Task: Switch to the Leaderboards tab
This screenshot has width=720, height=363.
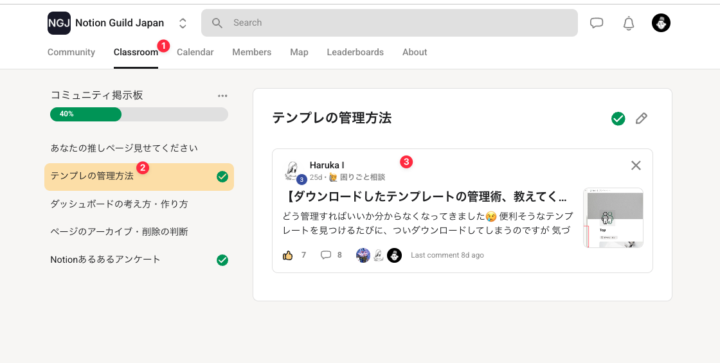Action: (355, 52)
